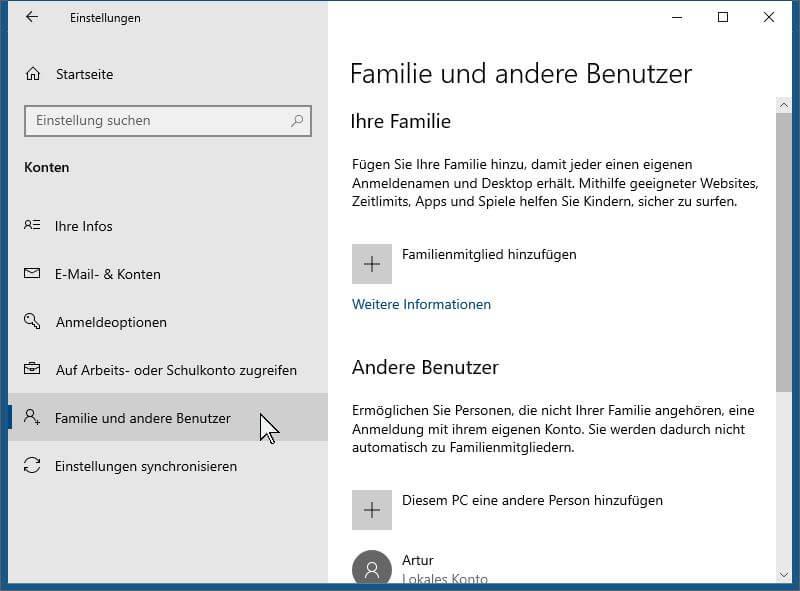
Task: Click the search magnifier icon
Action: point(297,120)
